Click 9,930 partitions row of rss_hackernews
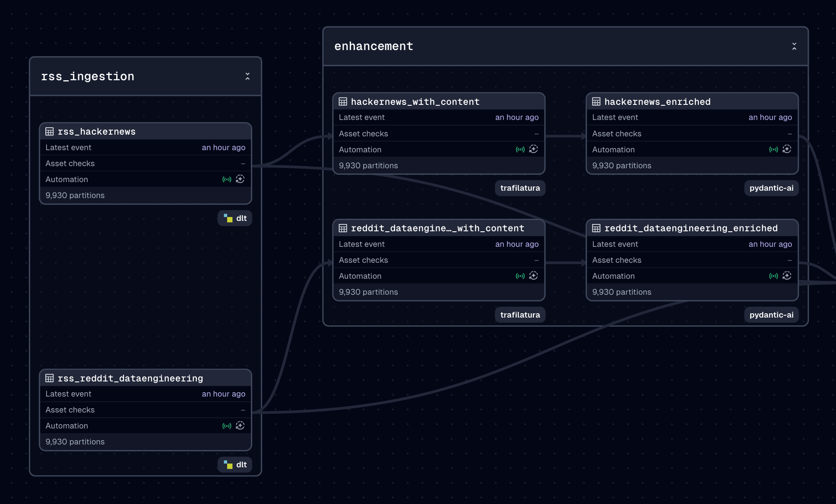The image size is (836, 504). point(75,195)
